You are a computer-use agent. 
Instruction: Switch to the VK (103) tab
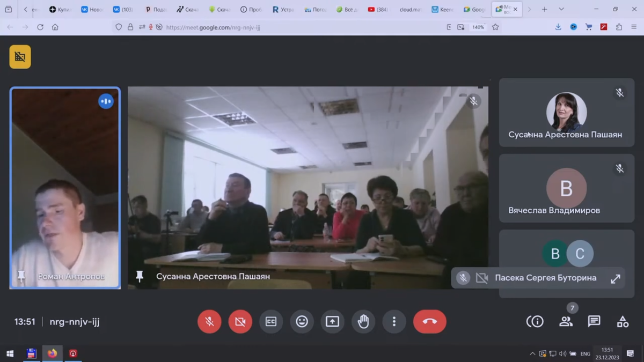[123, 10]
